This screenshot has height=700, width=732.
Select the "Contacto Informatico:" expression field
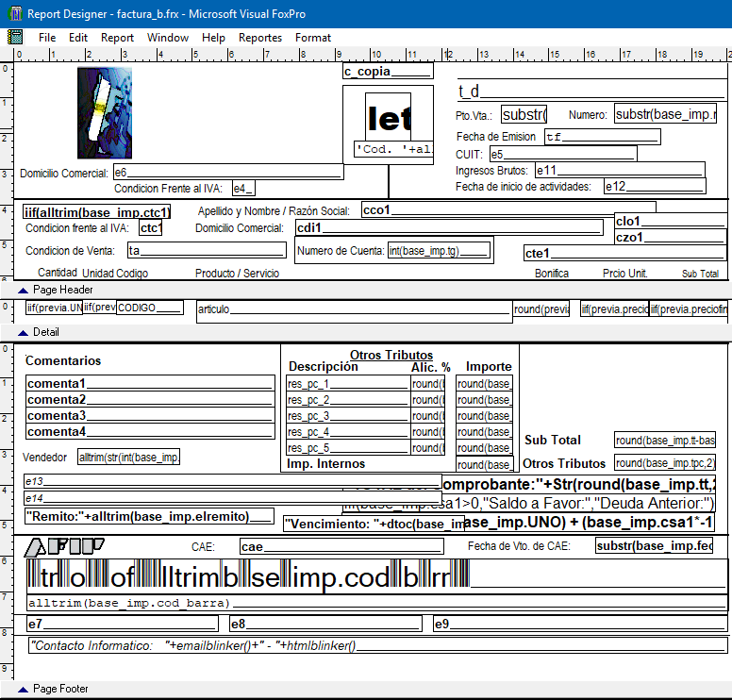[x=378, y=645]
